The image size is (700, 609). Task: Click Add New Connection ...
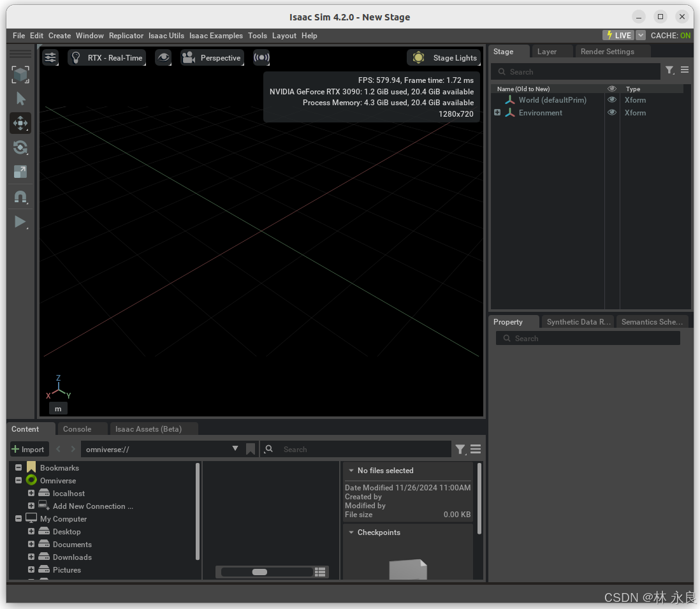pyautogui.click(x=93, y=506)
